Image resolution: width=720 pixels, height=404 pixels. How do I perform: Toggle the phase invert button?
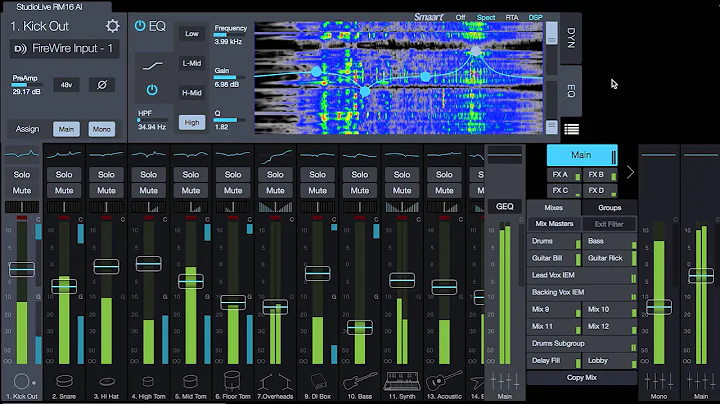102,84
